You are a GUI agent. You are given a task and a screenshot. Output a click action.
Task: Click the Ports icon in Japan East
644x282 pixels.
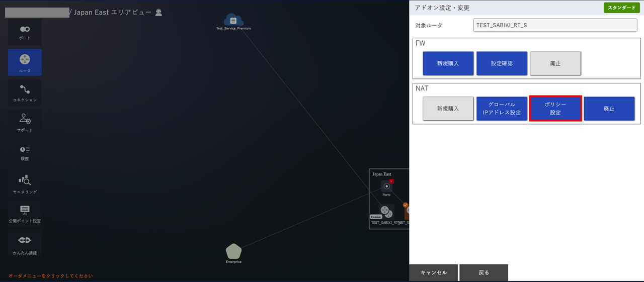pyautogui.click(x=386, y=186)
